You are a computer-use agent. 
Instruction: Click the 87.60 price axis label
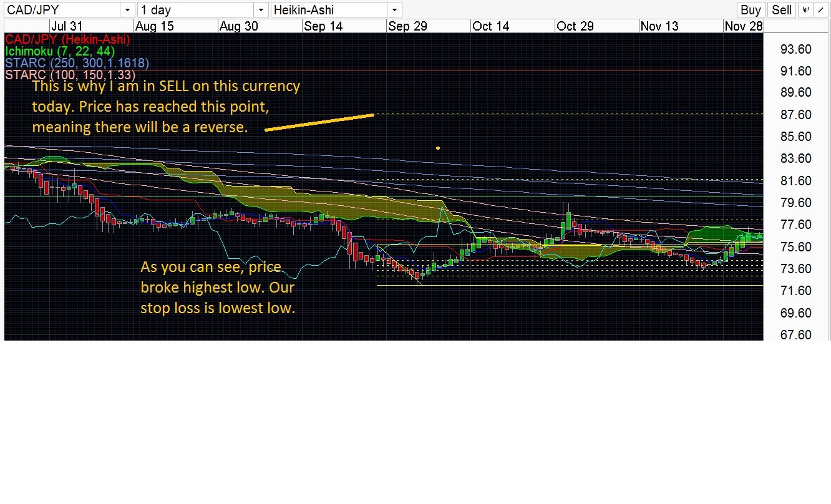coord(796,115)
